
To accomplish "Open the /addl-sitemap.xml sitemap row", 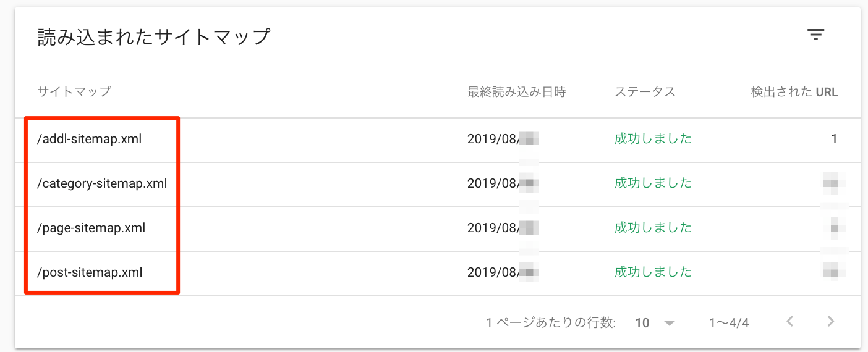I will [x=90, y=139].
